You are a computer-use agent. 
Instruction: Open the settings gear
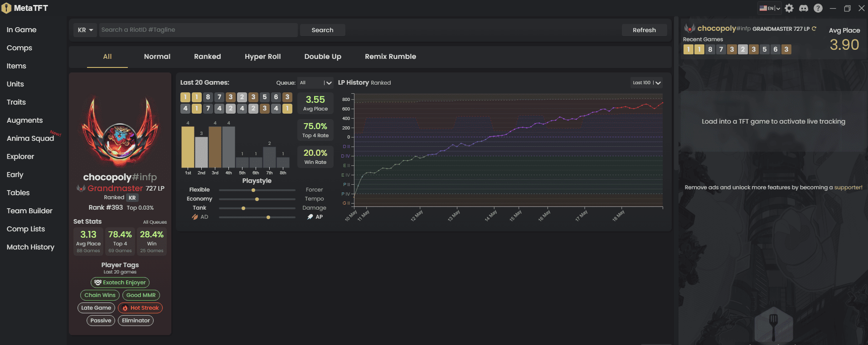[x=789, y=8]
